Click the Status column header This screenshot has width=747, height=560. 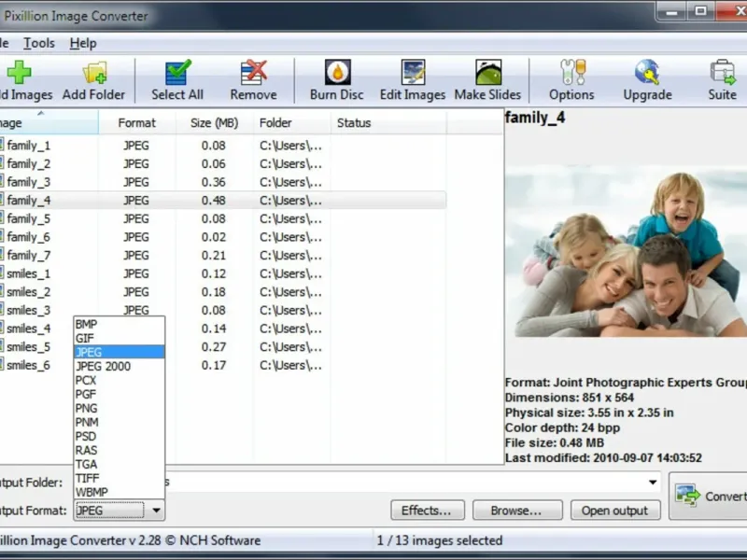(x=388, y=123)
